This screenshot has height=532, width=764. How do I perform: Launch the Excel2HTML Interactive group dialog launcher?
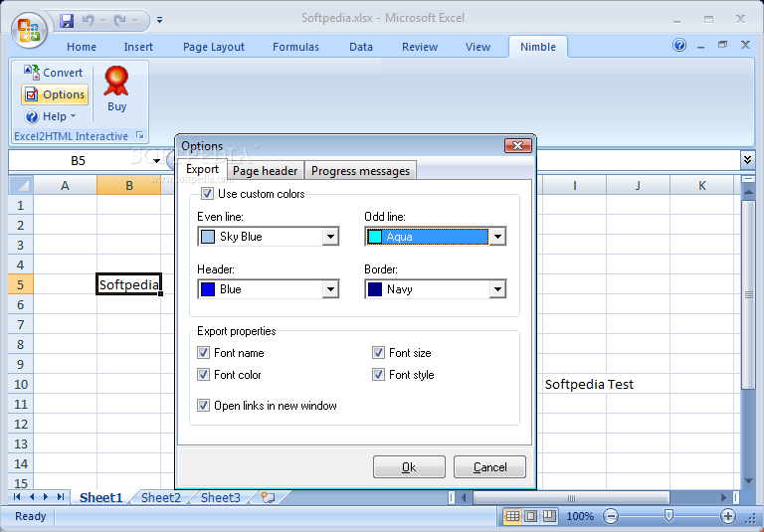tap(140, 135)
